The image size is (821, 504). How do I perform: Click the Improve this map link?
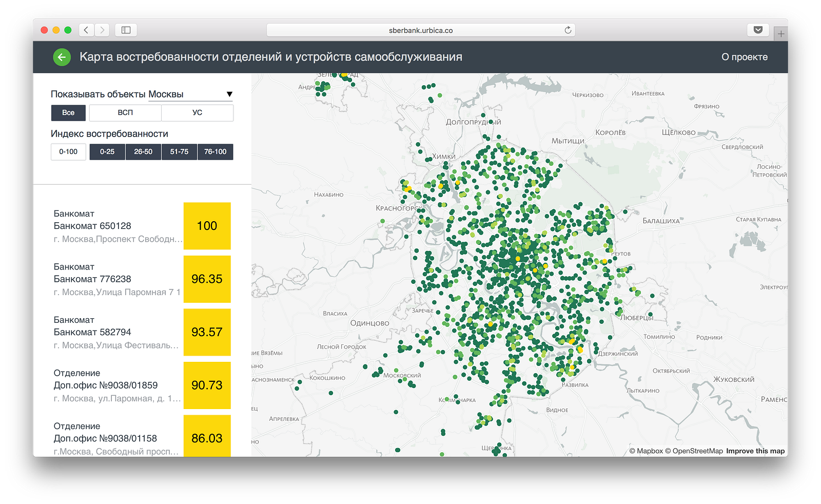coord(755,451)
